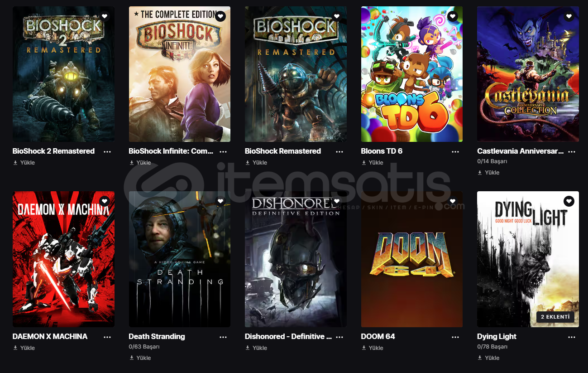The image size is (588, 373).
Task: Click heart icon on DAEMON X MACHINA
Action: [x=105, y=201]
